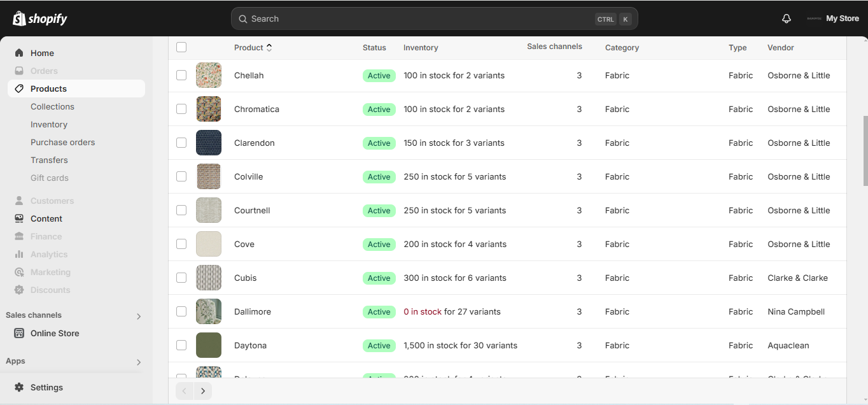Click the Daytona green swatch thumbnail
Viewport: 868px width, 405px height.
[209, 345]
